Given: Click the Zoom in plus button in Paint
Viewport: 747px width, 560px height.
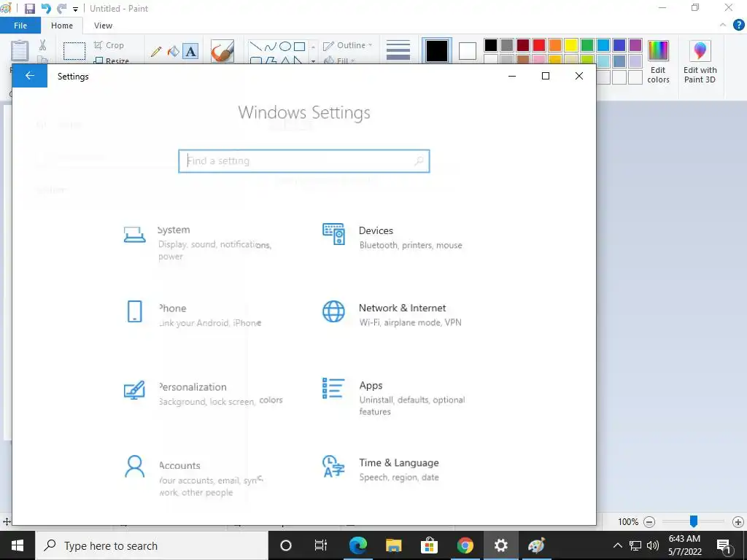Looking at the screenshot, I should pyautogui.click(x=738, y=522).
